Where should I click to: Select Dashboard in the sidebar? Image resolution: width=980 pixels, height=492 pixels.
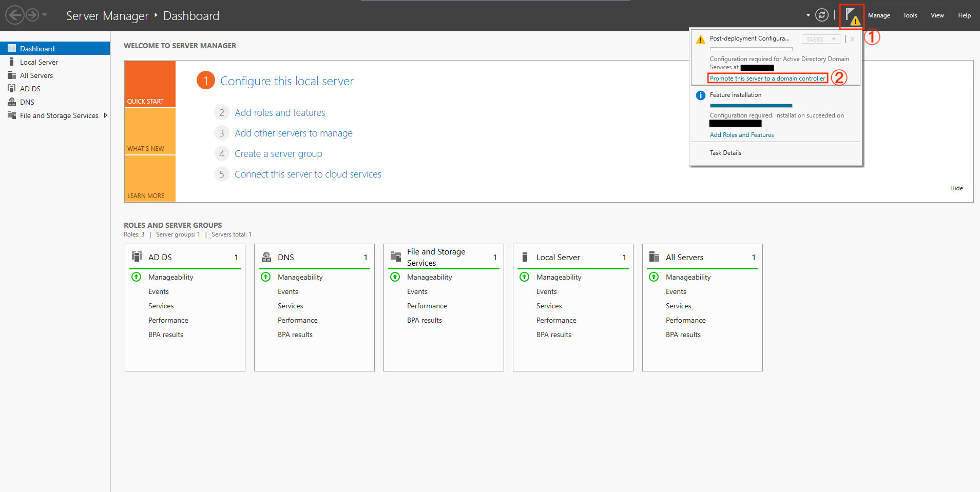click(x=55, y=49)
